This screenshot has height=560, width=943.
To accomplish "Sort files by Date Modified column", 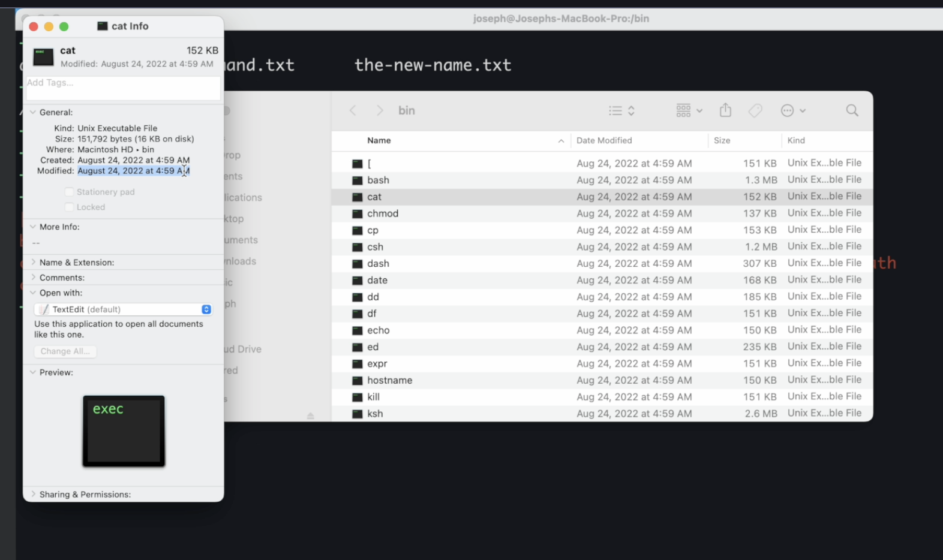I will (x=604, y=140).
